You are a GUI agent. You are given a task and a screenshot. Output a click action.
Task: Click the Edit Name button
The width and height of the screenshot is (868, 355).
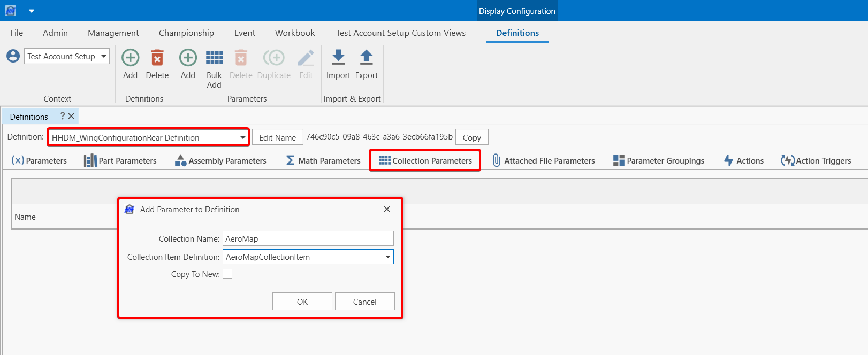(x=277, y=137)
